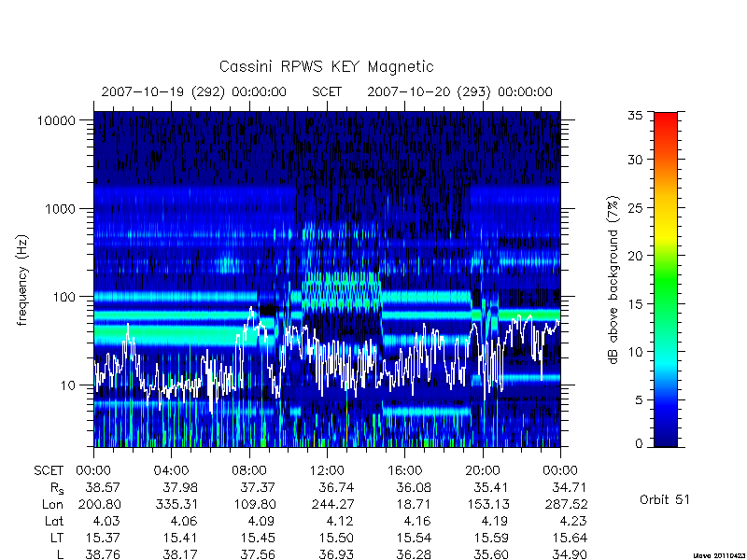Click the '20:00' time tick label

[x=483, y=471]
